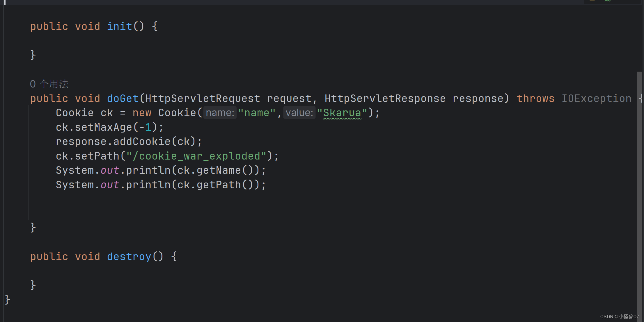
Task: Click the green squiggle highlighting icon top right
Action: pyautogui.click(x=608, y=1)
